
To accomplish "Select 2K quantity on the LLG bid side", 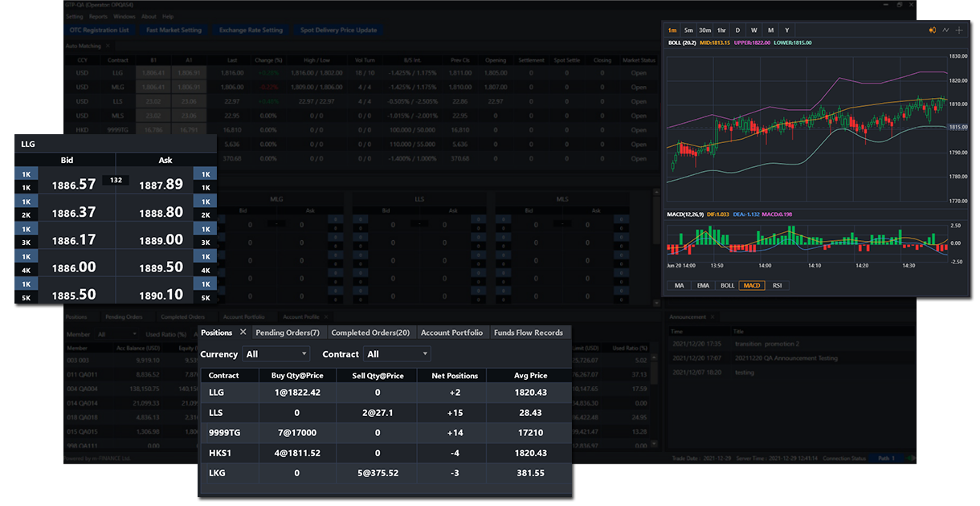I will [25, 214].
